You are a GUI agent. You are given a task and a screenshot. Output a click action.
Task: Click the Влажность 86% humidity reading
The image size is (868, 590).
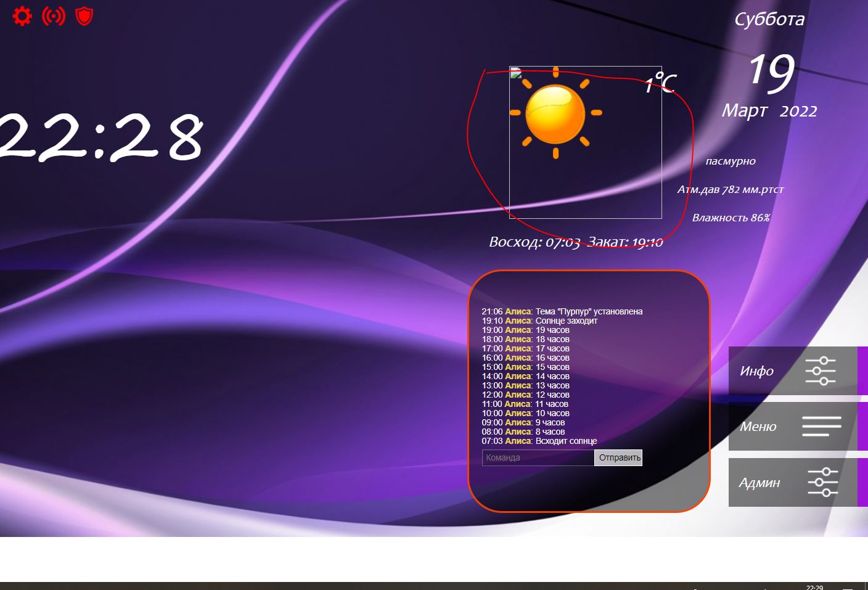point(731,218)
